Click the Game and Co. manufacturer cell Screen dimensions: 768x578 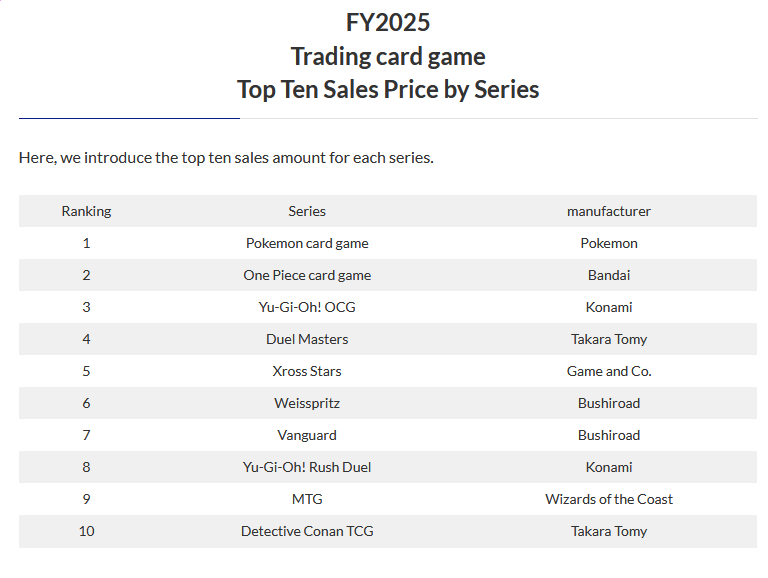click(x=609, y=371)
